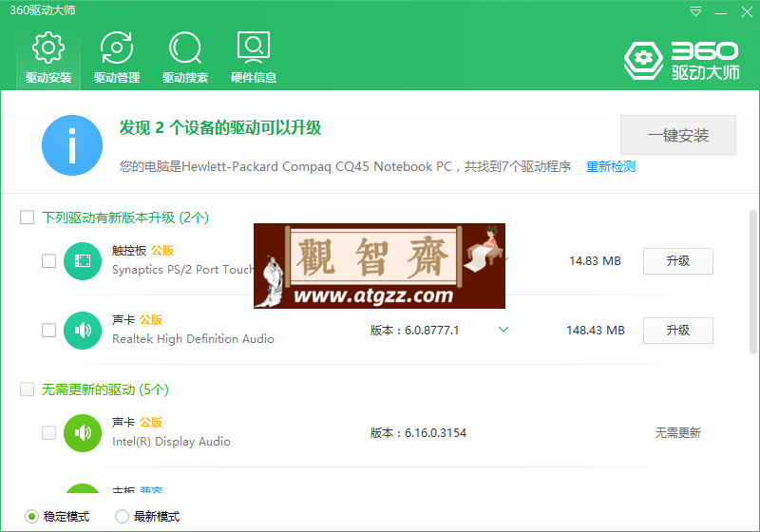
Task: Click the blue info icon
Action: pos(72,145)
